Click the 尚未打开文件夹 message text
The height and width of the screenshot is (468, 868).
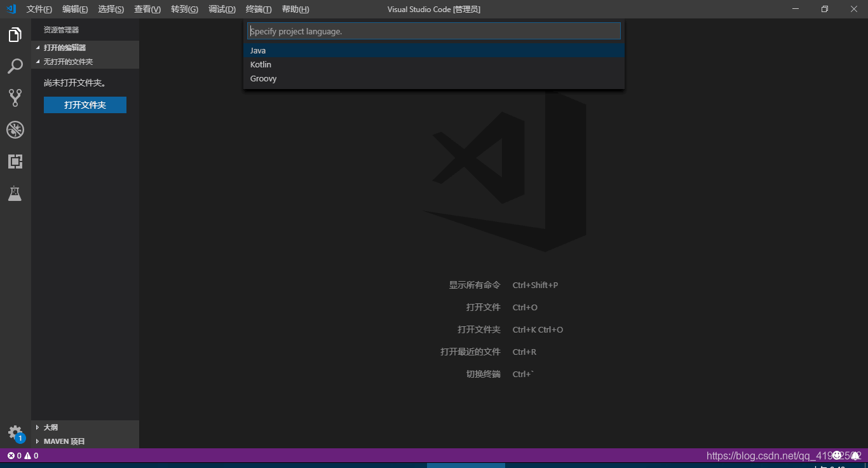75,83
